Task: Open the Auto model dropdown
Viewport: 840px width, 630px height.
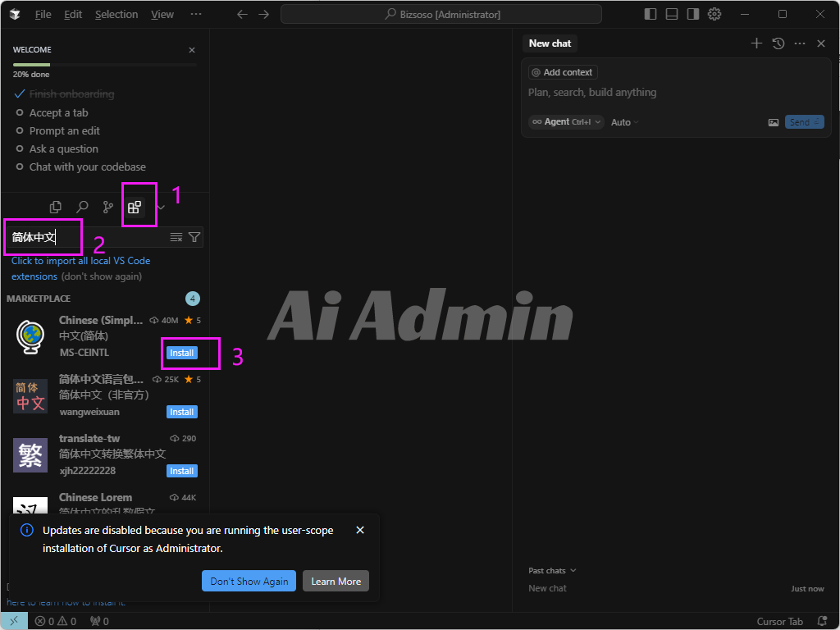Action: 624,122
